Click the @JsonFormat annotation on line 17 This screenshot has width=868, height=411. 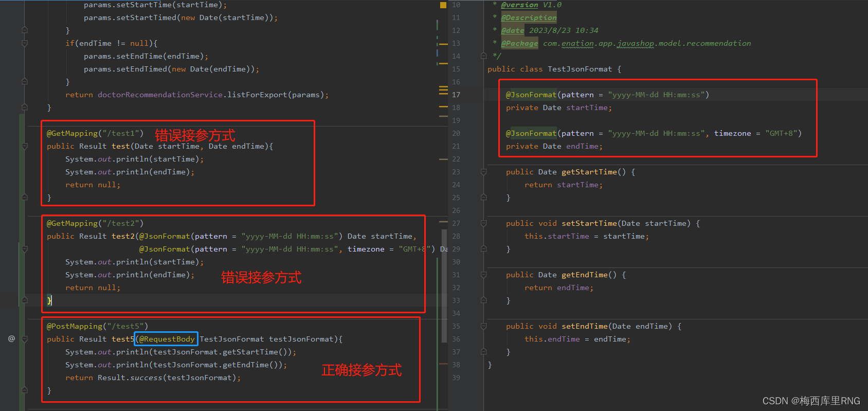pyautogui.click(x=531, y=95)
